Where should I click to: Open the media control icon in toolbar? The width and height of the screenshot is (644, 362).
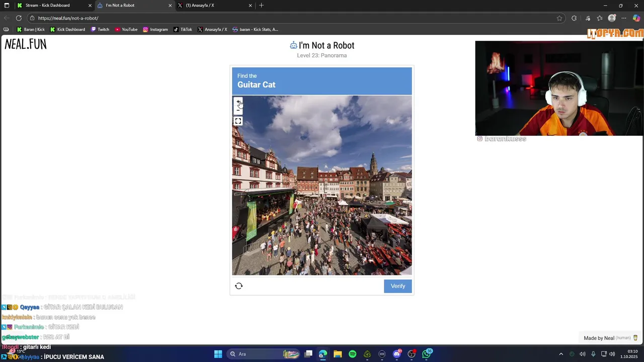[x=588, y=18]
